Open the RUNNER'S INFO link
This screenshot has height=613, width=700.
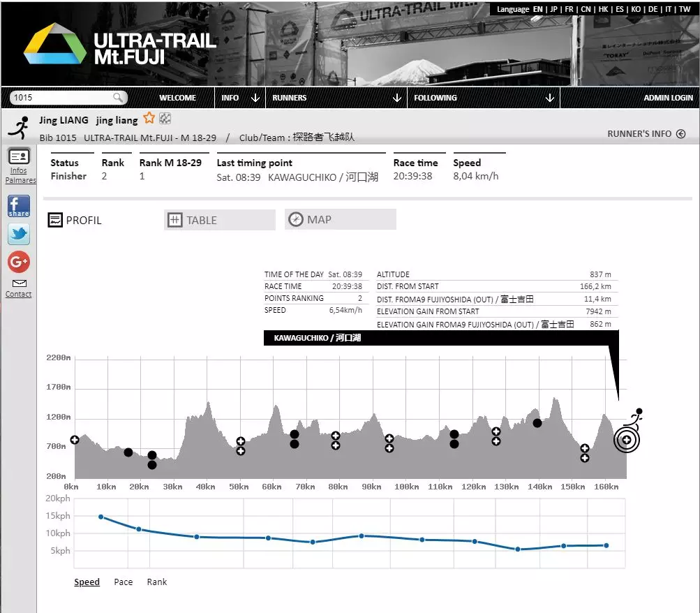click(x=639, y=133)
